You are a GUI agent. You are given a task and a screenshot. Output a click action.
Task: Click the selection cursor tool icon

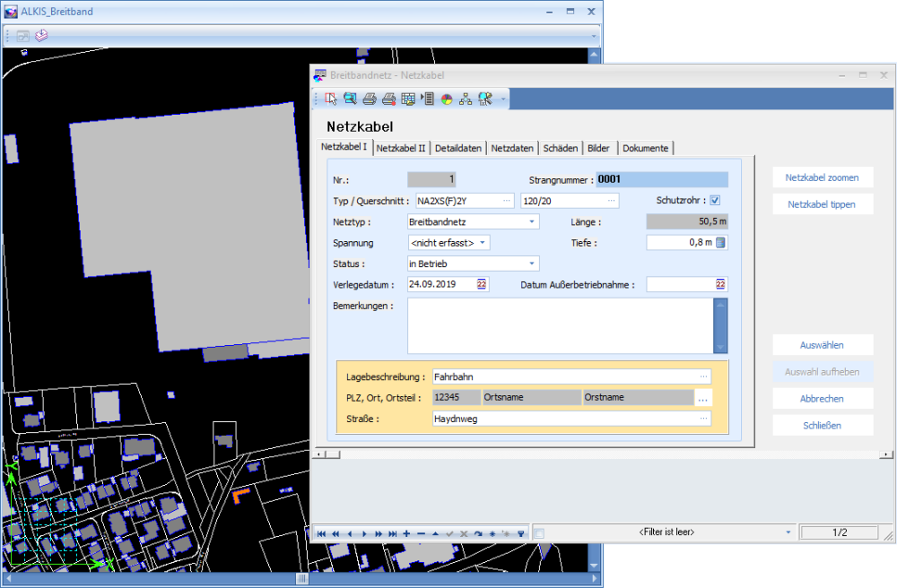(331, 99)
